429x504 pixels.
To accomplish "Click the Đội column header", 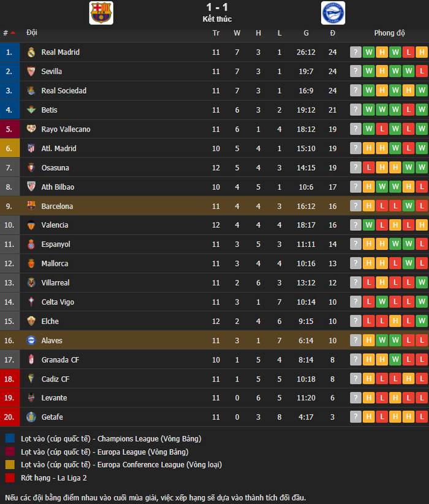I will coord(31,32).
